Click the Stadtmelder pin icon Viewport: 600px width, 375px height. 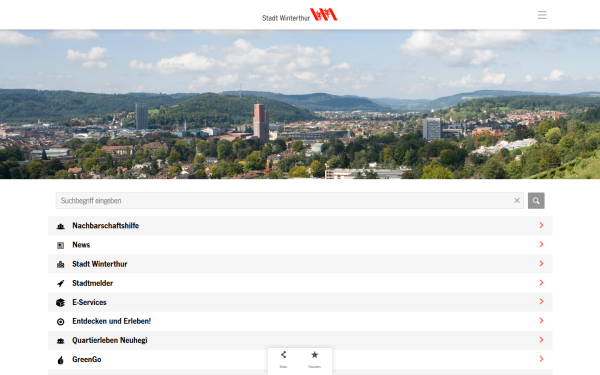[x=60, y=284]
